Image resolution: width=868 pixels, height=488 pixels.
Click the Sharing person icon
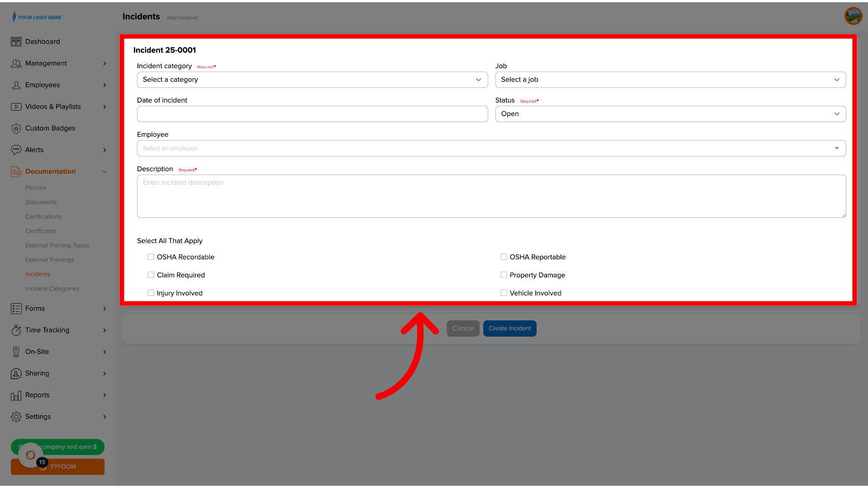(16, 373)
